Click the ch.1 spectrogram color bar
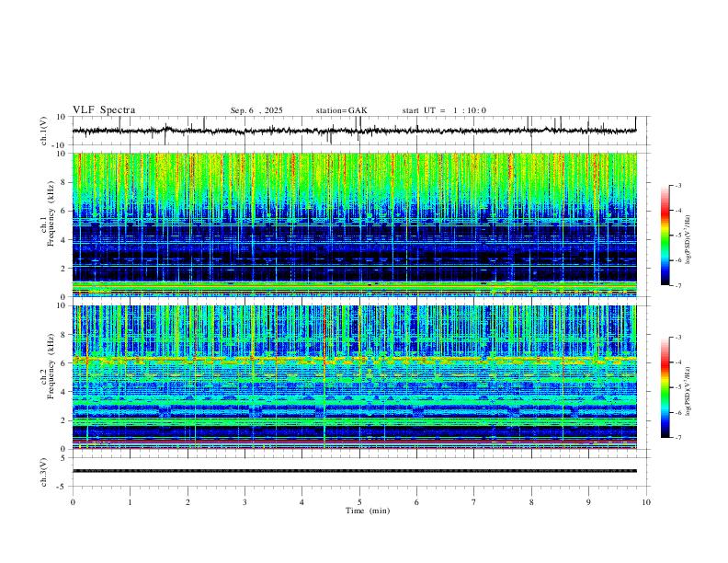 tap(665, 236)
